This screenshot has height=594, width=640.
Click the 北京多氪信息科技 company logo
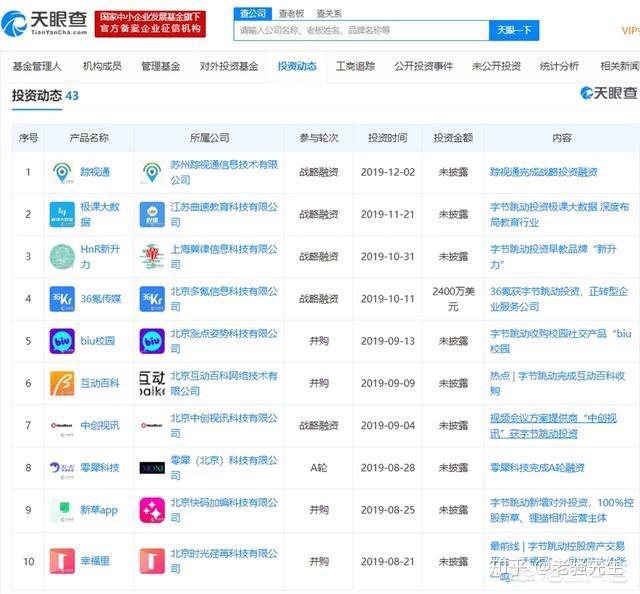point(152,299)
